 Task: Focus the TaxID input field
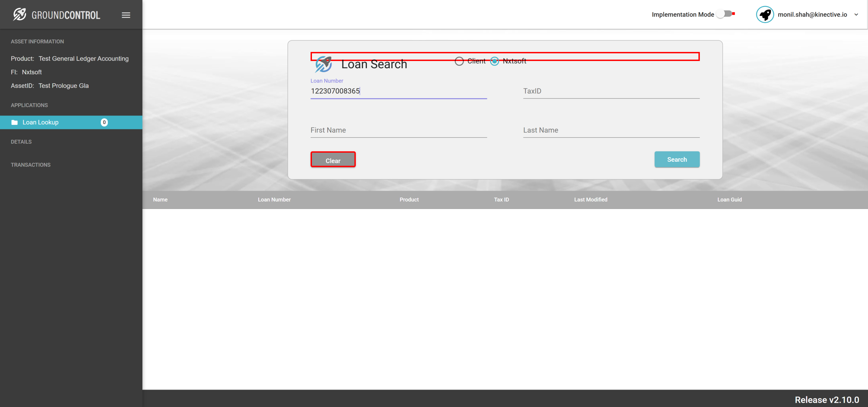click(611, 91)
